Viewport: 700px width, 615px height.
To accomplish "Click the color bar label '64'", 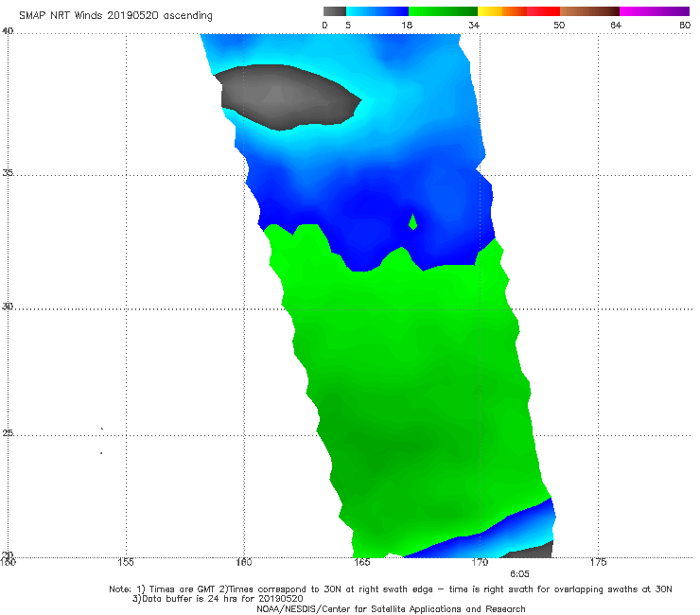I will coord(616,25).
